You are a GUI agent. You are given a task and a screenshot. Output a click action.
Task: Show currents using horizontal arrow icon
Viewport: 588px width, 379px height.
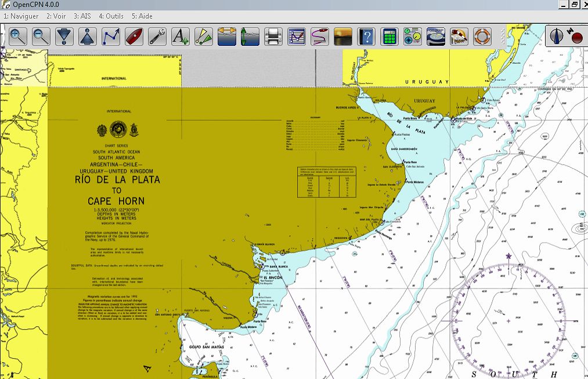click(x=227, y=37)
